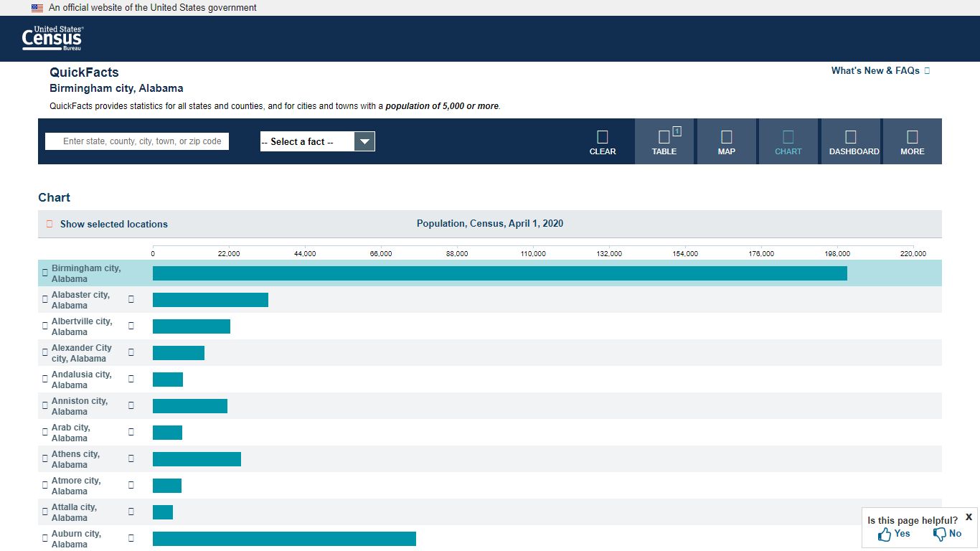The image size is (980, 551).
Task: Answer No to Is this page helpful
Action: point(947,534)
